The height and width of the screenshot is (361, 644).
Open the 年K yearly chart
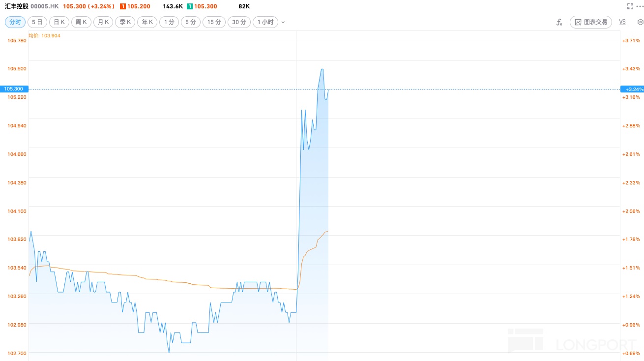tap(147, 22)
